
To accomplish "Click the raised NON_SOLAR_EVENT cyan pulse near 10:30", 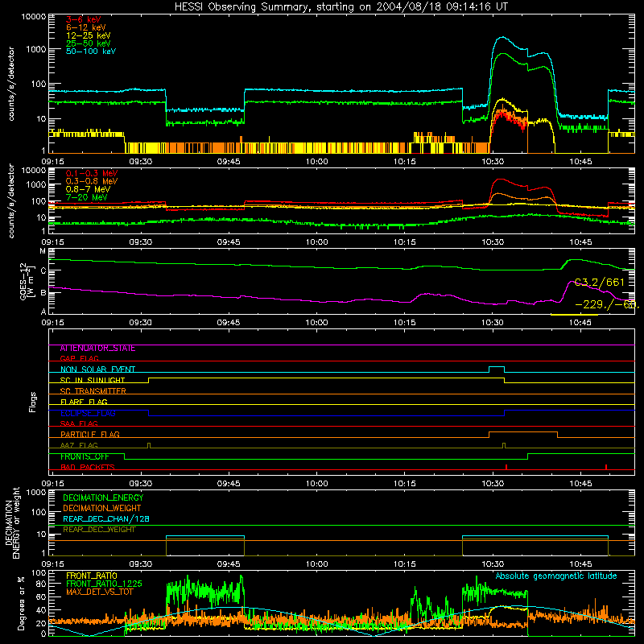I will pyautogui.click(x=497, y=367).
